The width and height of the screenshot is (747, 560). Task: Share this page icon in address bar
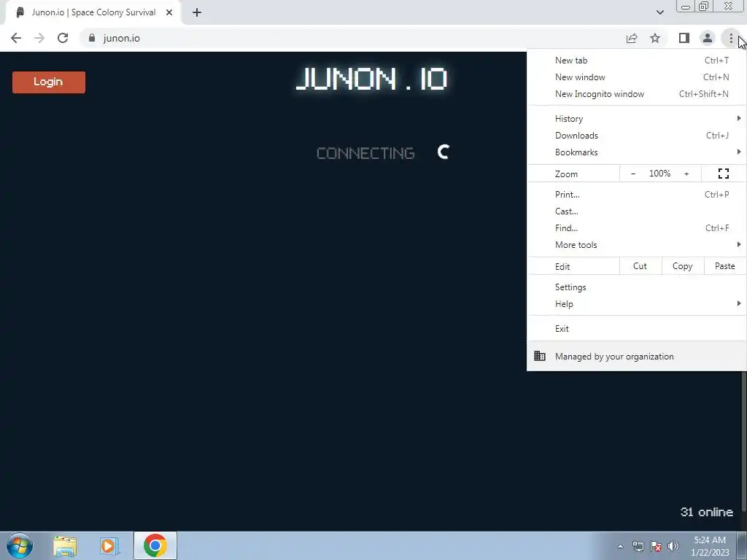point(632,38)
